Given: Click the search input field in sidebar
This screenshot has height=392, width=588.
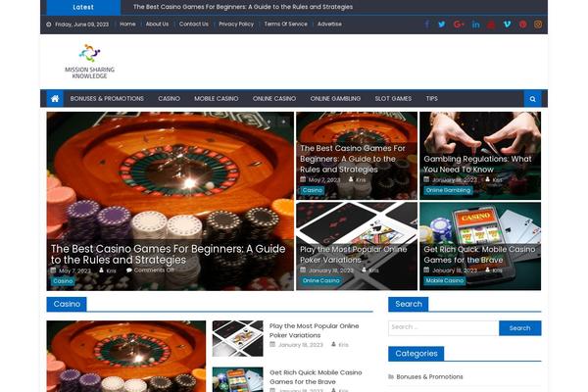Looking at the screenshot, I should pos(444,328).
